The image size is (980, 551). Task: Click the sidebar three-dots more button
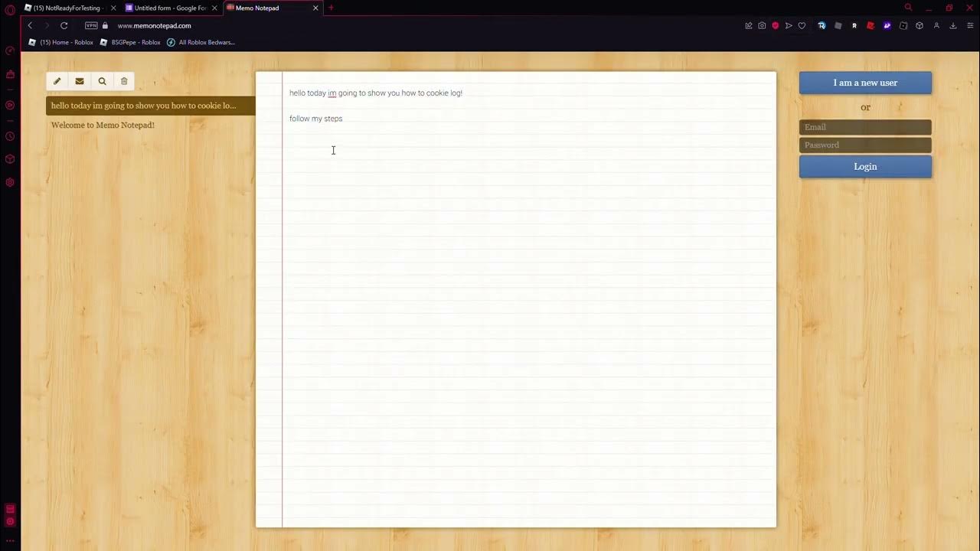10,541
